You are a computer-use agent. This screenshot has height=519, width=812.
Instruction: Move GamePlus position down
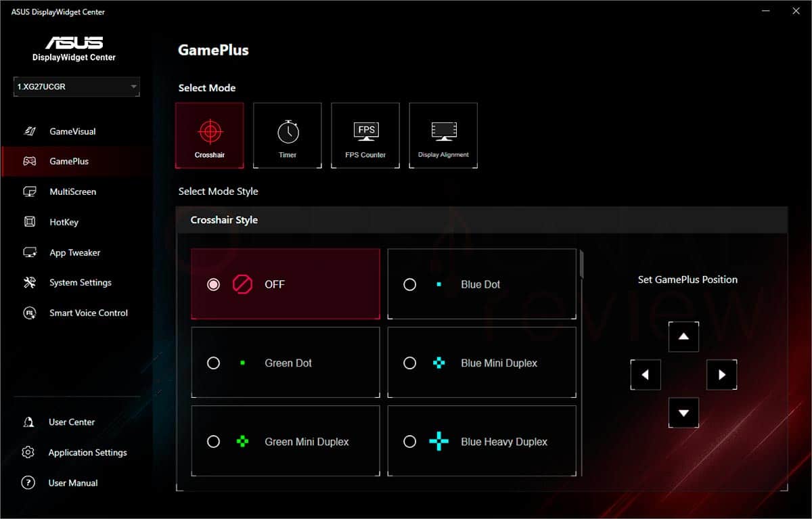pyautogui.click(x=683, y=413)
